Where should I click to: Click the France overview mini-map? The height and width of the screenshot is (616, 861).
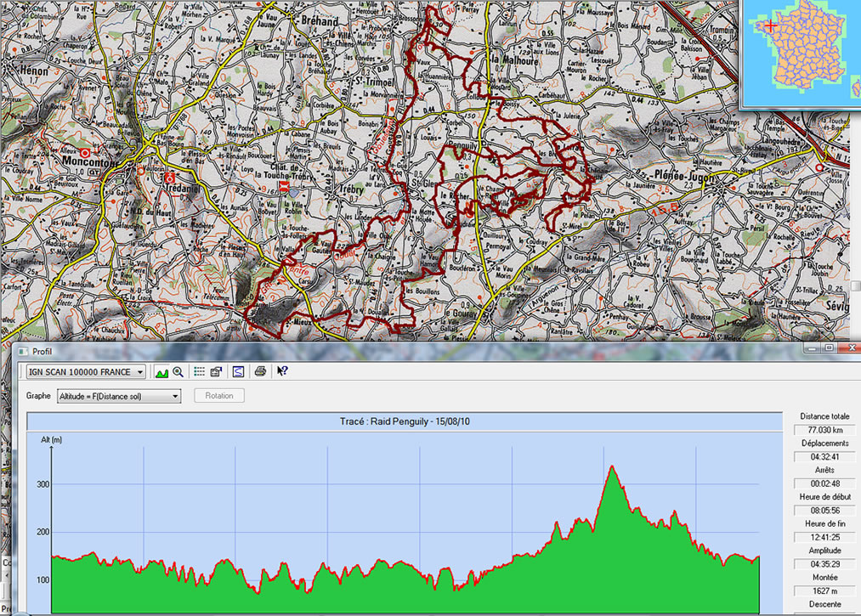click(796, 53)
